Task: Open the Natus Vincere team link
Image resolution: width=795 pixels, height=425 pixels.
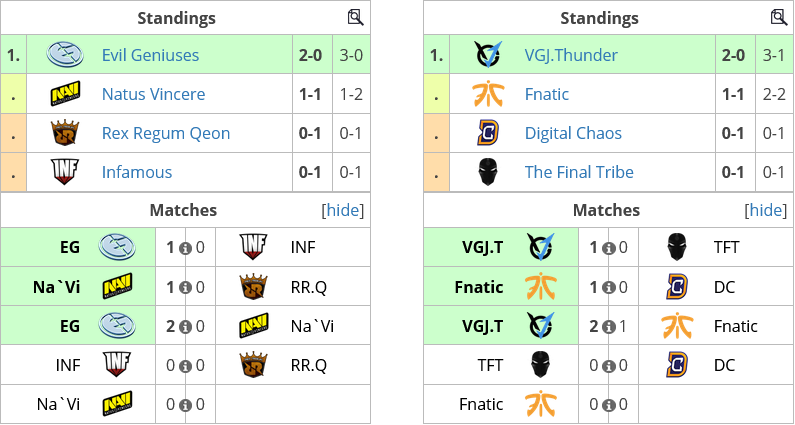Action: pyautogui.click(x=154, y=94)
